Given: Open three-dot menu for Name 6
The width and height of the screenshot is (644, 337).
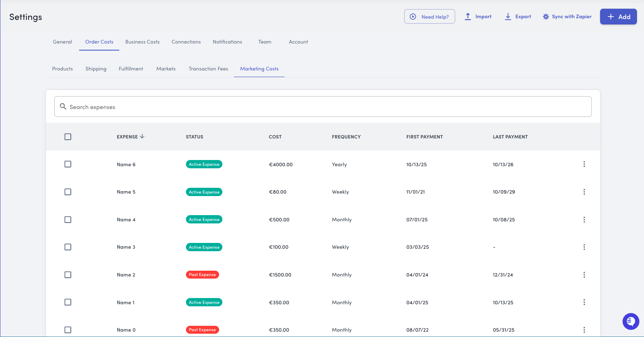Looking at the screenshot, I should coord(584,164).
